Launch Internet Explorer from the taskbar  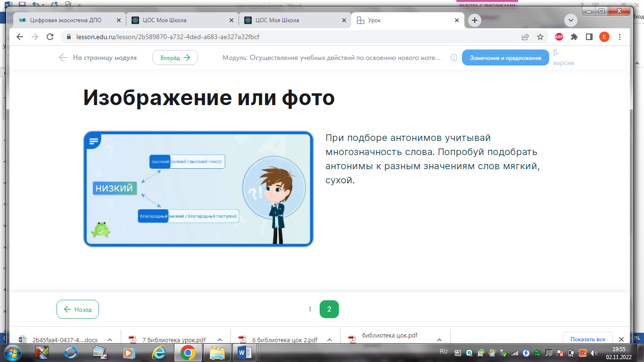click(x=159, y=352)
